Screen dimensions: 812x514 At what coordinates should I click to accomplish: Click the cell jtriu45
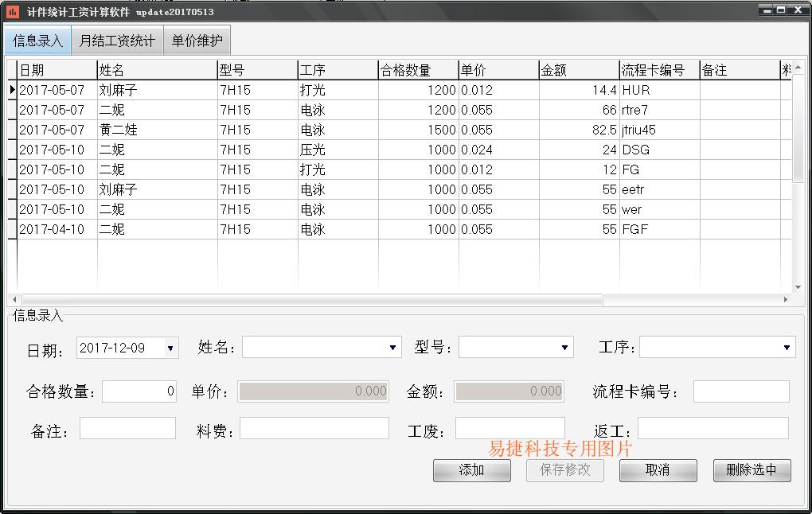(x=660, y=130)
